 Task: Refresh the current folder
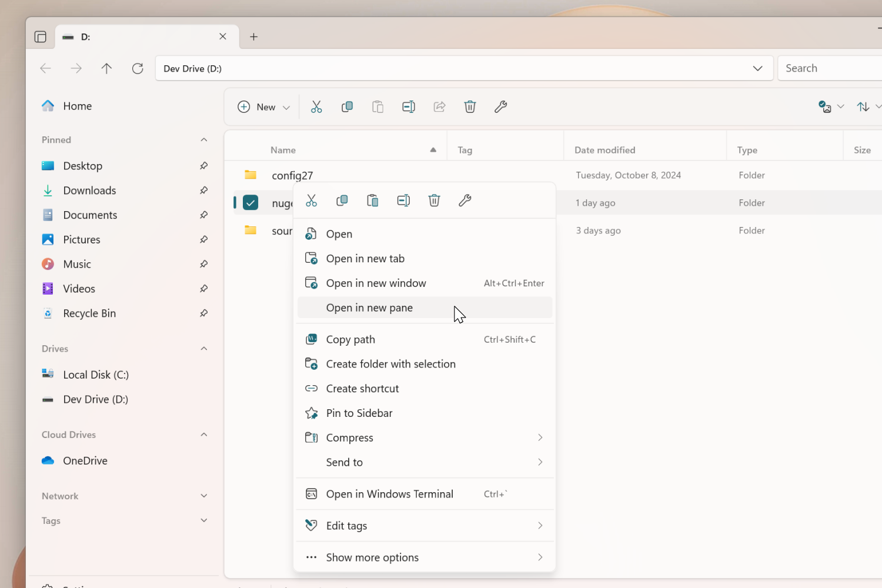click(x=138, y=68)
